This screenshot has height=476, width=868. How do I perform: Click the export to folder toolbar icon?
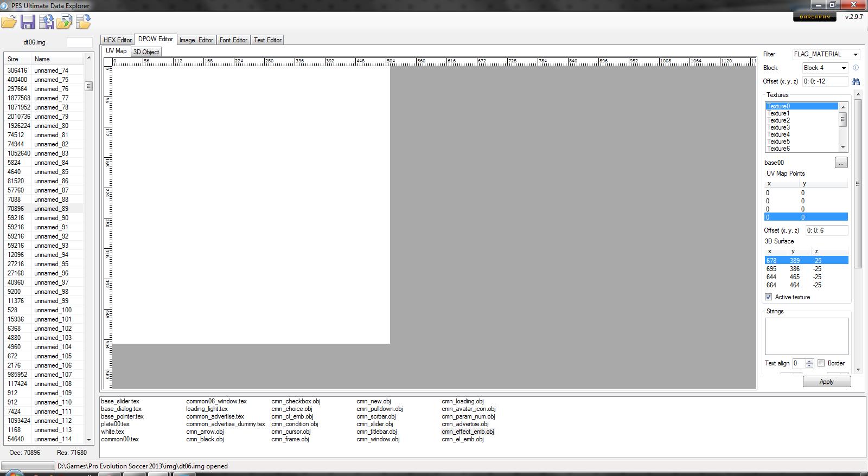pos(83,22)
